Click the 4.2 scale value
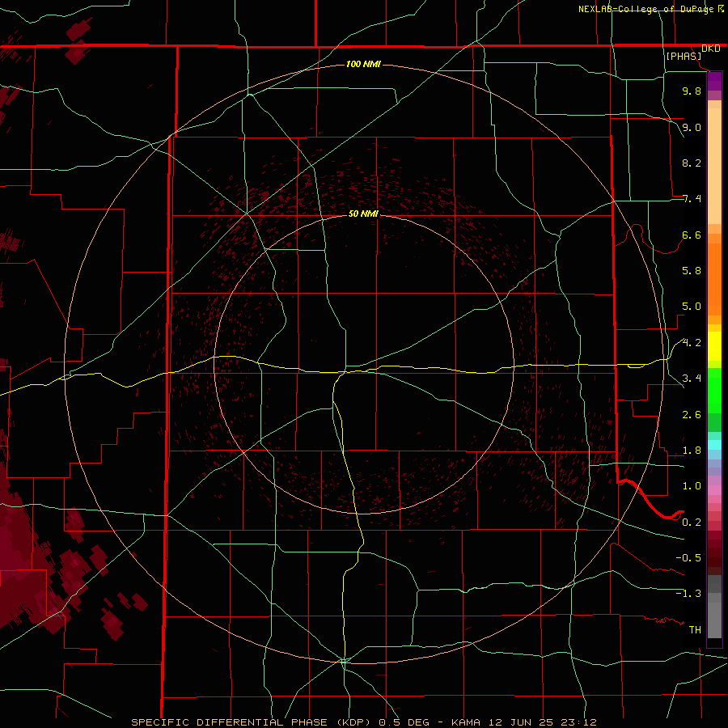 [x=692, y=343]
